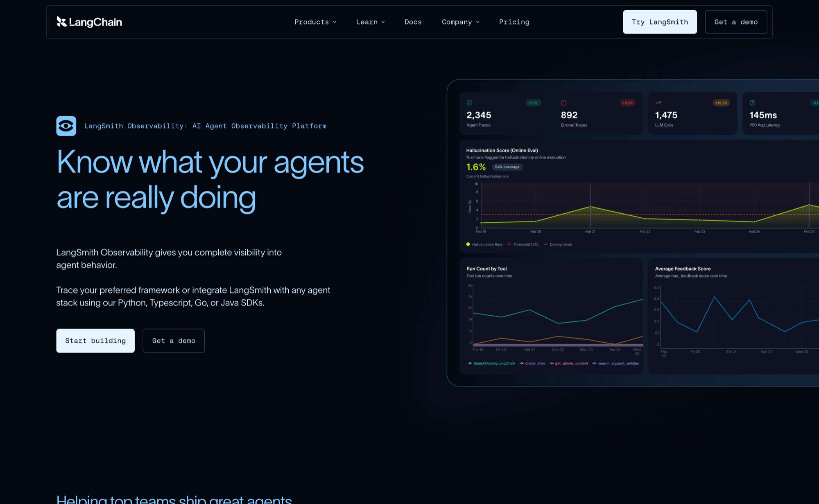Click the clock icon on P50 Avg Latency card
Viewport: 819px width, 504px height.
752,103
